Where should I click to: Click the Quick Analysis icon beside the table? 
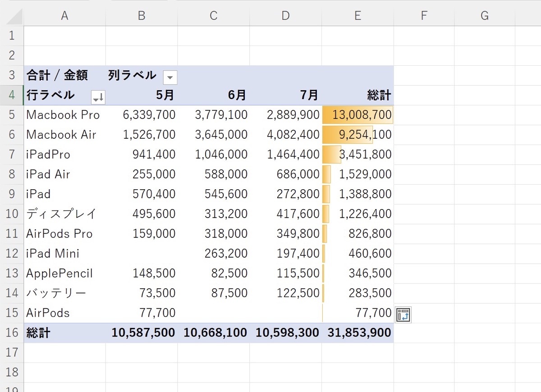[x=403, y=315]
